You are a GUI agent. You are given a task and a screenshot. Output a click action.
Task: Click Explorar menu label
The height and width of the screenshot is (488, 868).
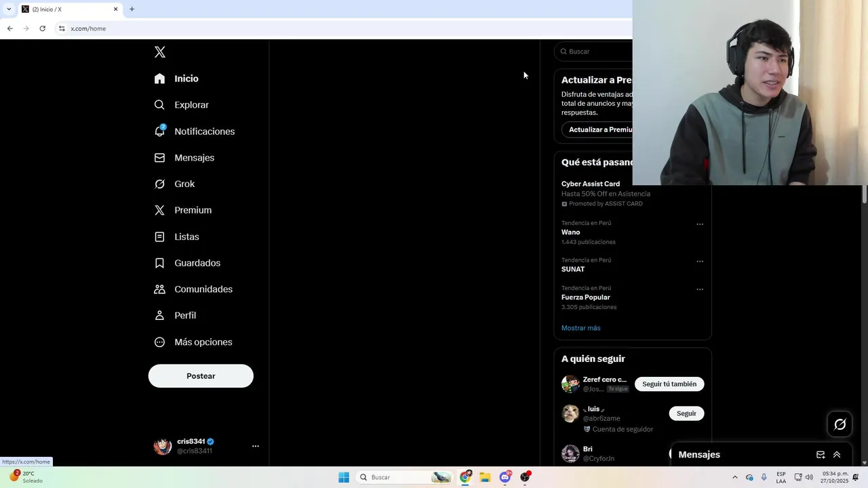coord(191,105)
